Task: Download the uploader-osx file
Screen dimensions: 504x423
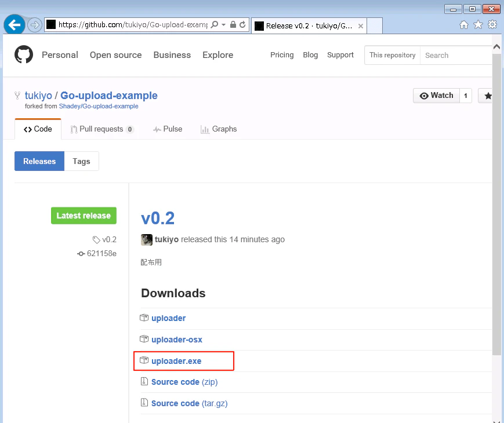Action: click(177, 340)
